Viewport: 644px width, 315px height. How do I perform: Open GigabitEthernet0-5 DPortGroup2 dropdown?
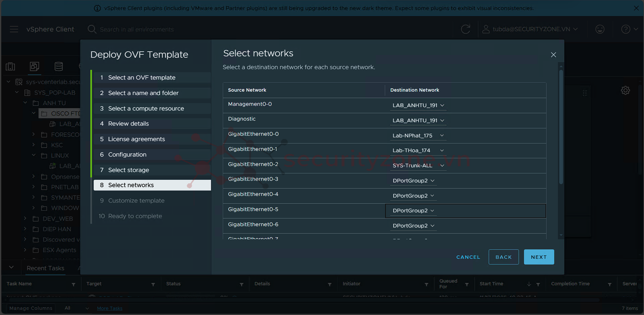click(x=413, y=211)
